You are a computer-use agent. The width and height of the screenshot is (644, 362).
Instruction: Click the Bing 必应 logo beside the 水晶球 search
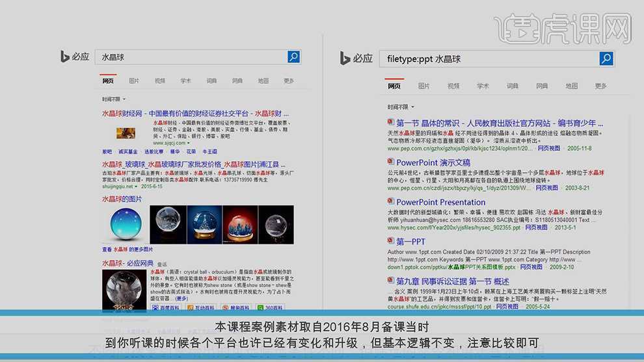(75, 57)
